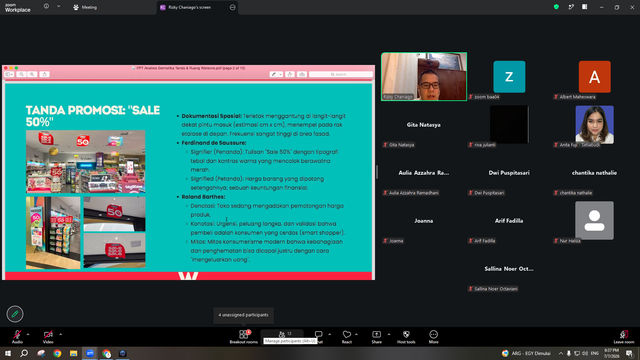Image resolution: width=640 pixels, height=360 pixels.
Task: Select the Nur Haliza placeholder avatar
Action: [594, 220]
